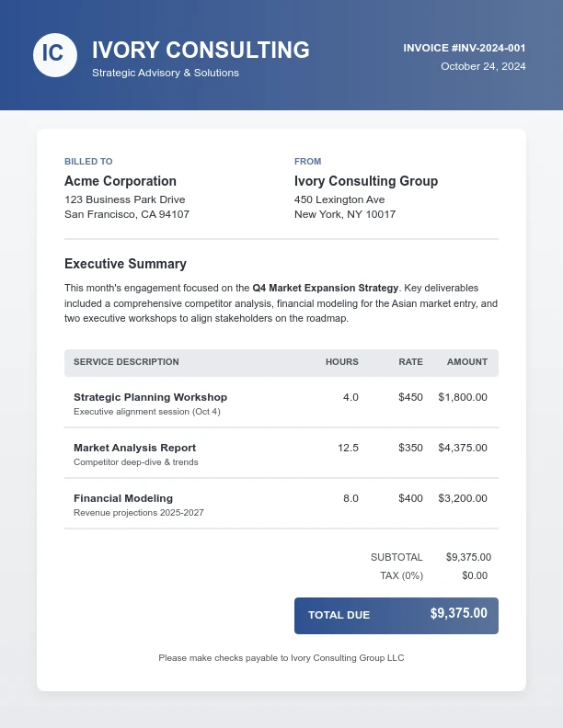Click the IC circular logo

click(54, 54)
